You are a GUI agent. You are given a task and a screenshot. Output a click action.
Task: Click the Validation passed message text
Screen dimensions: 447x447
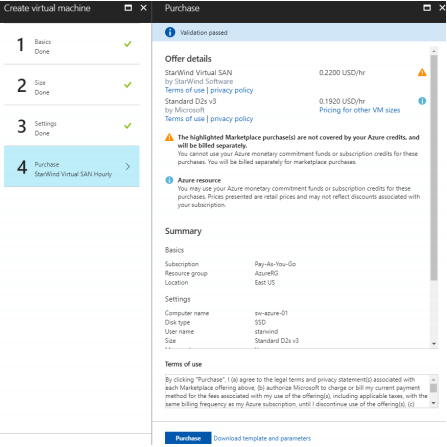[x=204, y=33]
